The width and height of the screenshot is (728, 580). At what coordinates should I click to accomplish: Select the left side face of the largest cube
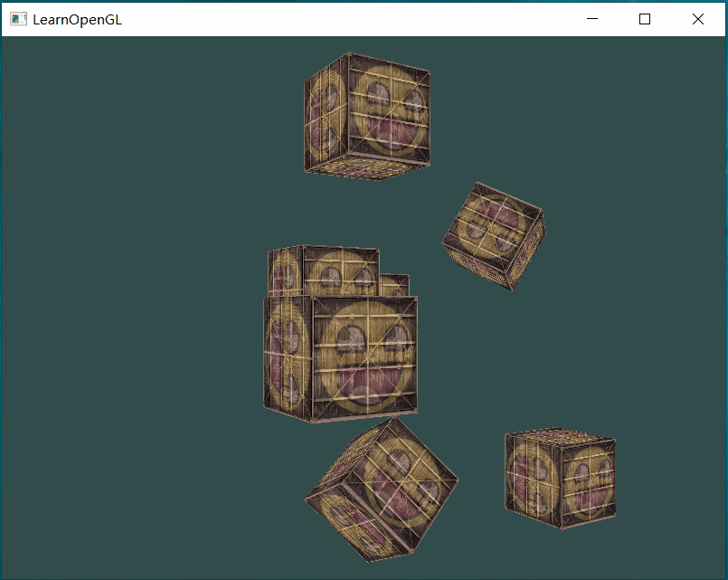(288, 357)
